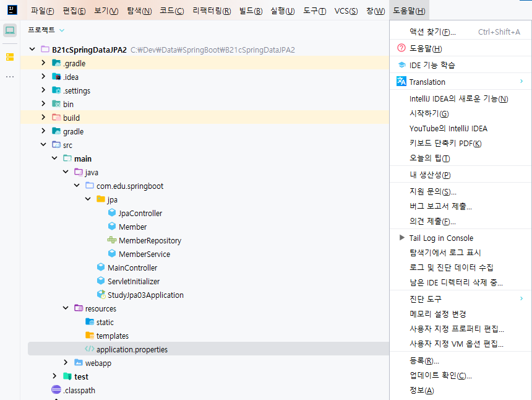
Task: Open the 편집(E) menu
Action: tap(74, 11)
